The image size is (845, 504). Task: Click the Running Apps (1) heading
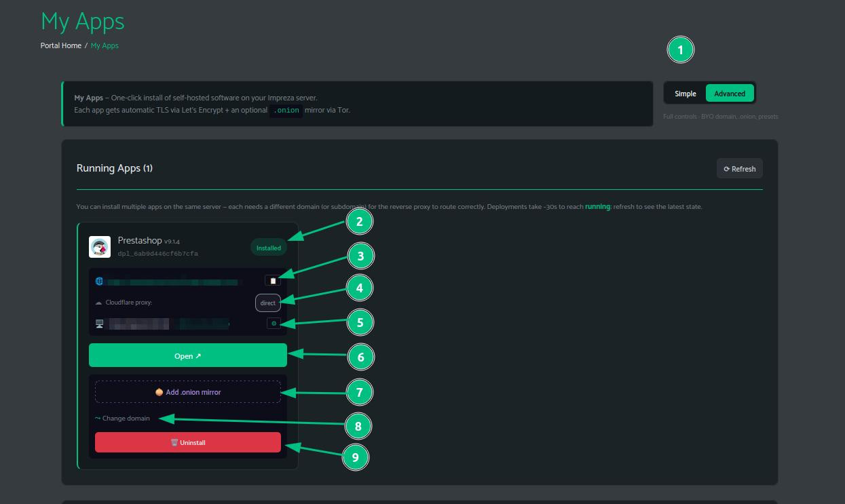pos(115,168)
